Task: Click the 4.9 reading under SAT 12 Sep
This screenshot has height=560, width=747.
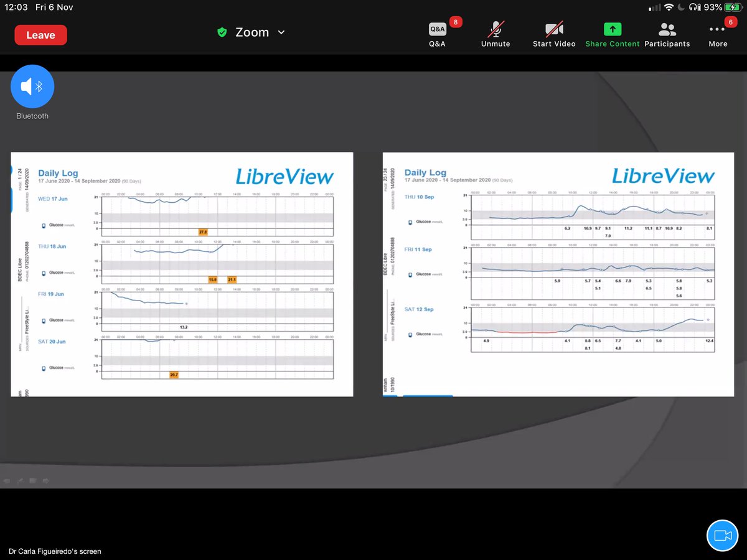Action: [487, 340]
